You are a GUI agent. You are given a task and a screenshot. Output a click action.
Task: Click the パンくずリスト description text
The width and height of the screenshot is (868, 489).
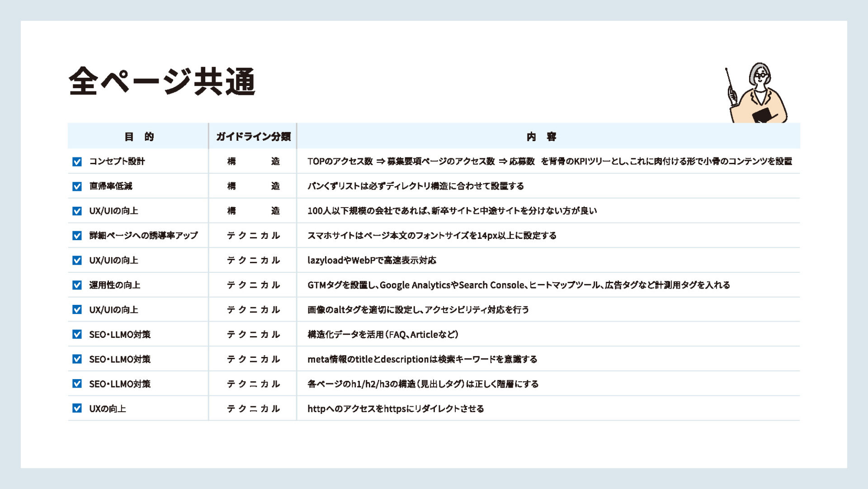coord(415,186)
